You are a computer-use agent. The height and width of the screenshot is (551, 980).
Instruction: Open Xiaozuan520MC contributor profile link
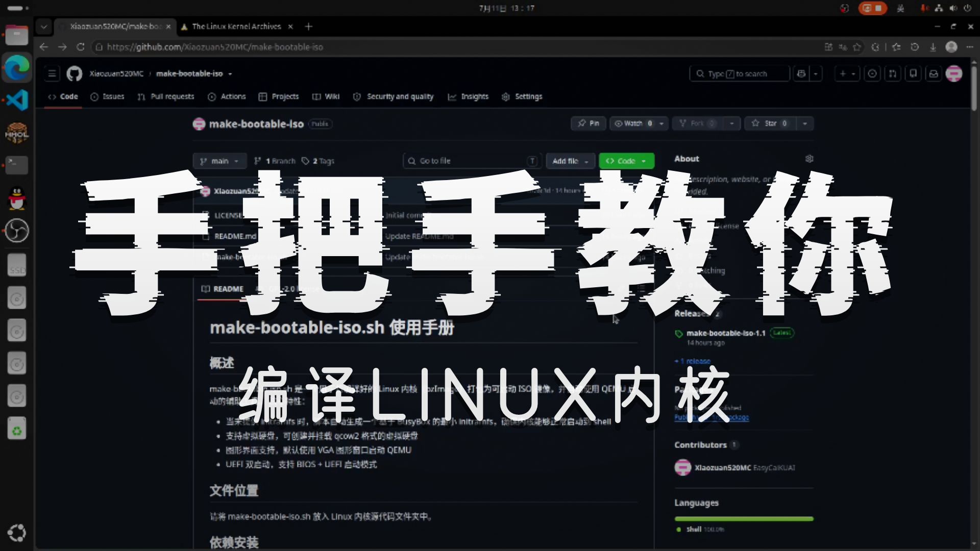(x=723, y=467)
